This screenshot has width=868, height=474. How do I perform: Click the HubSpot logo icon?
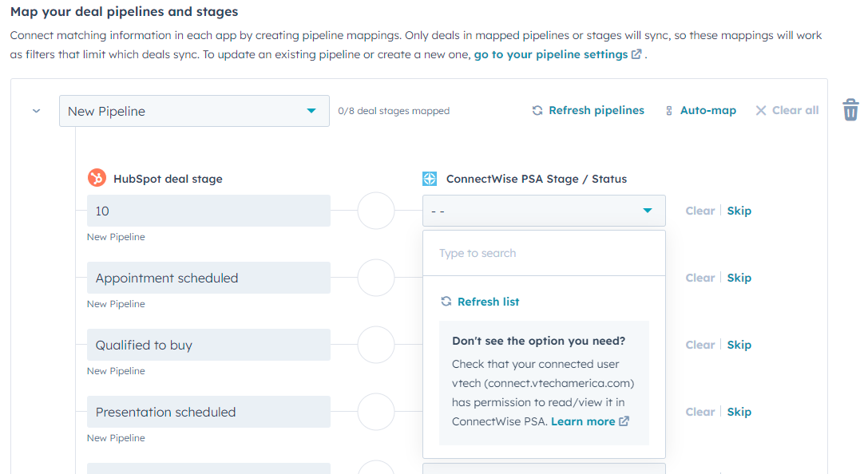97,178
